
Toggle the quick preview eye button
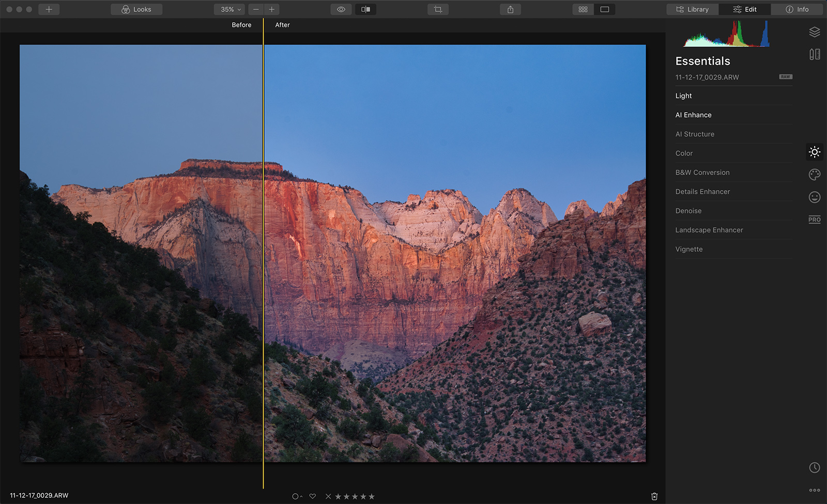coord(341,9)
